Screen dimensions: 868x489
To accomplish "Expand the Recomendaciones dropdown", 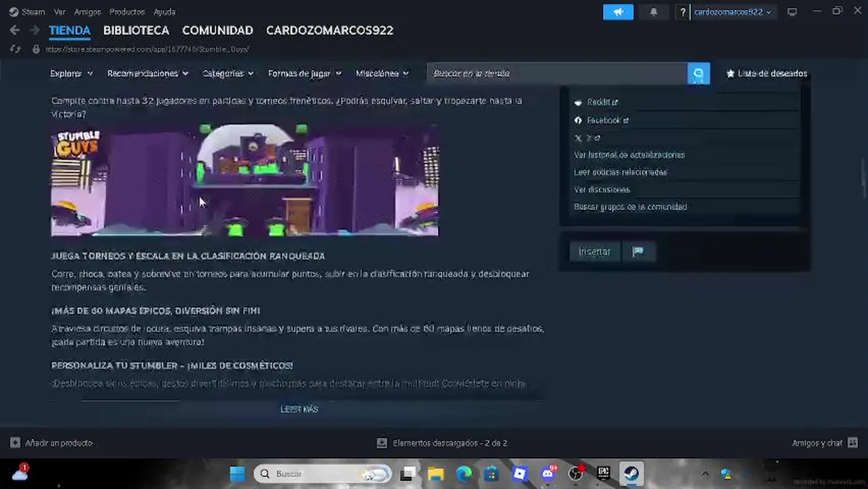I will click(148, 73).
